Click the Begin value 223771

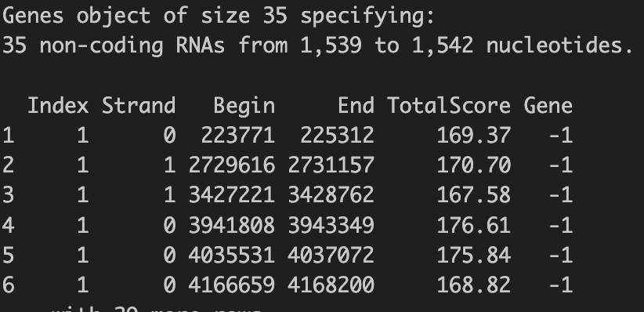(x=238, y=136)
